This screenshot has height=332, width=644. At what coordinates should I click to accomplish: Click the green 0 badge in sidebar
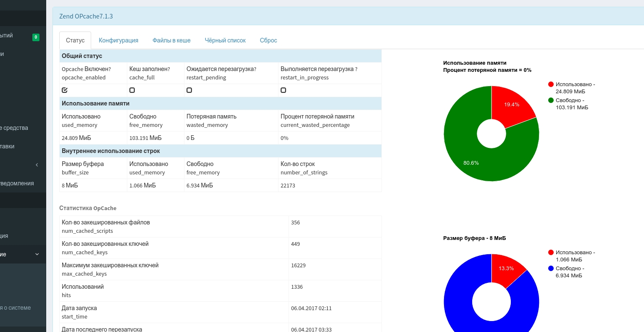[36, 37]
